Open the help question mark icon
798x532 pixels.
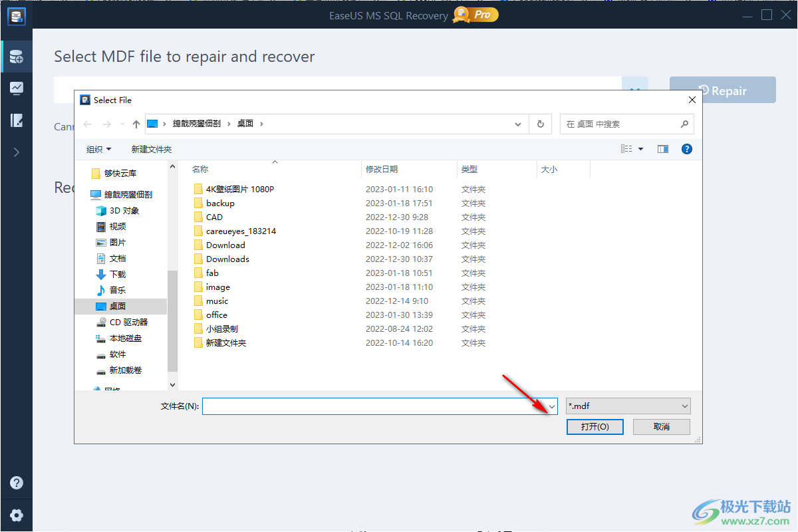point(17,483)
